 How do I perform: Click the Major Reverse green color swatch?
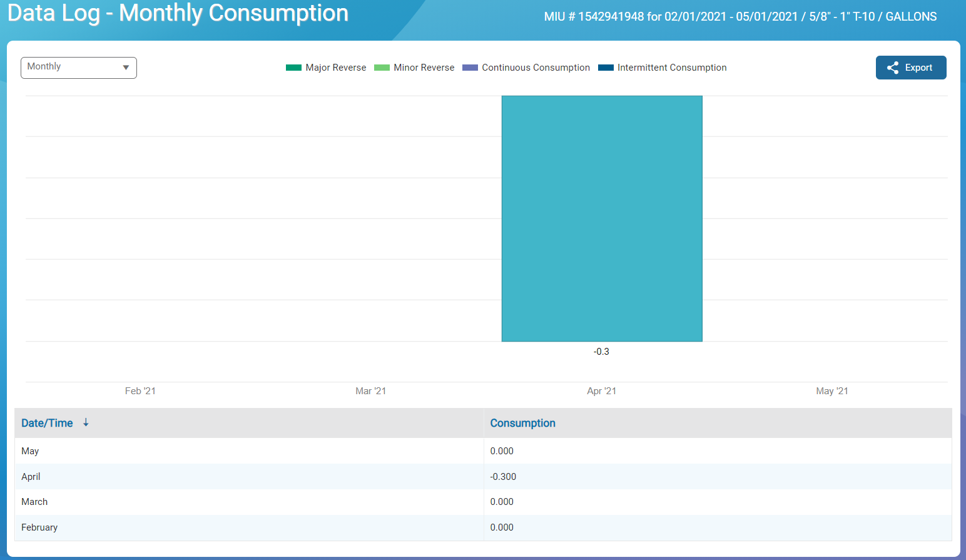tap(293, 68)
